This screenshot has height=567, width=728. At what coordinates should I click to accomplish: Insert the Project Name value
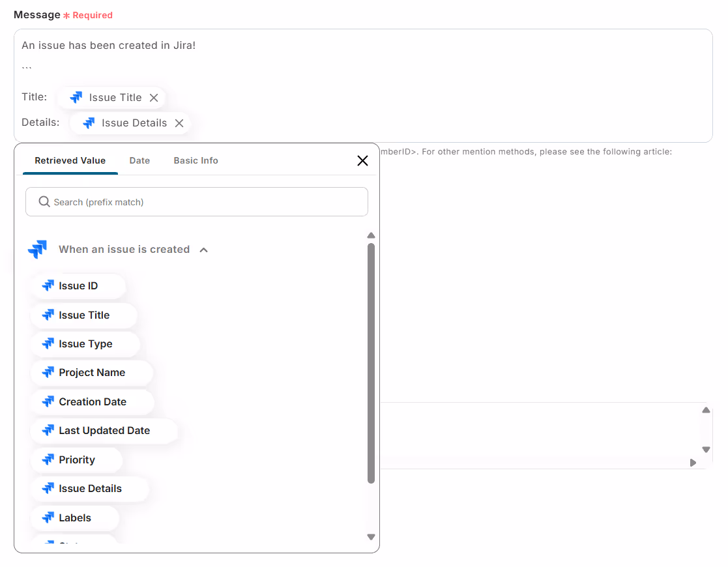(91, 373)
